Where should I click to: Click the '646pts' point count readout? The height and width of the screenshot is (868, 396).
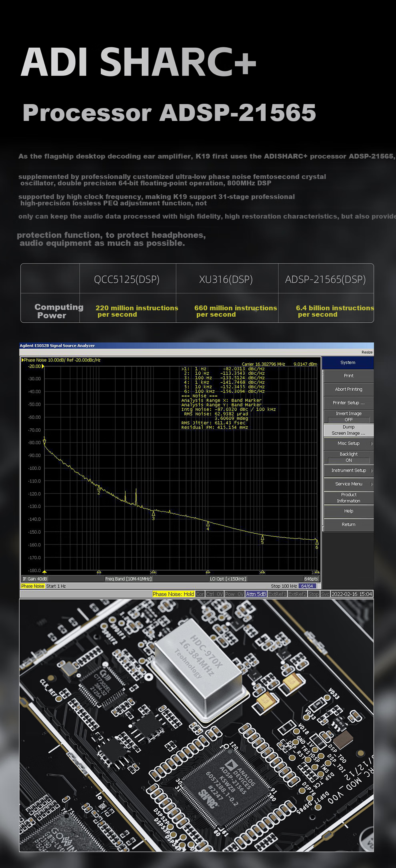[x=311, y=579]
